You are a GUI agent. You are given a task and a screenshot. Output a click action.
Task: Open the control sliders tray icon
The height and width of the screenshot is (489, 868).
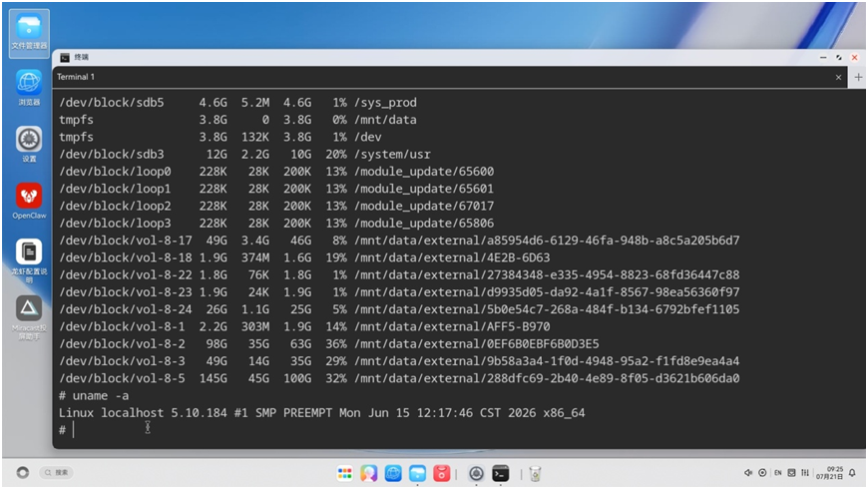[805, 472]
